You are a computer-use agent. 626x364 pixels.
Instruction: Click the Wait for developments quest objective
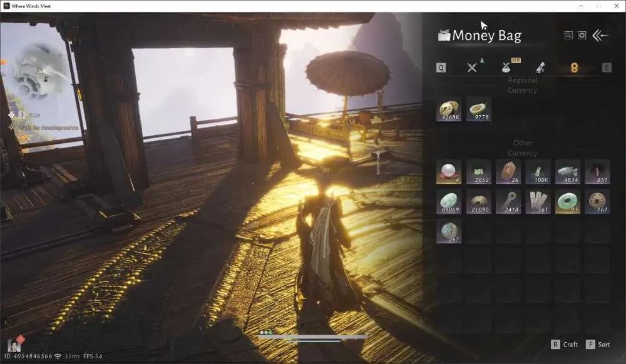click(x=48, y=128)
